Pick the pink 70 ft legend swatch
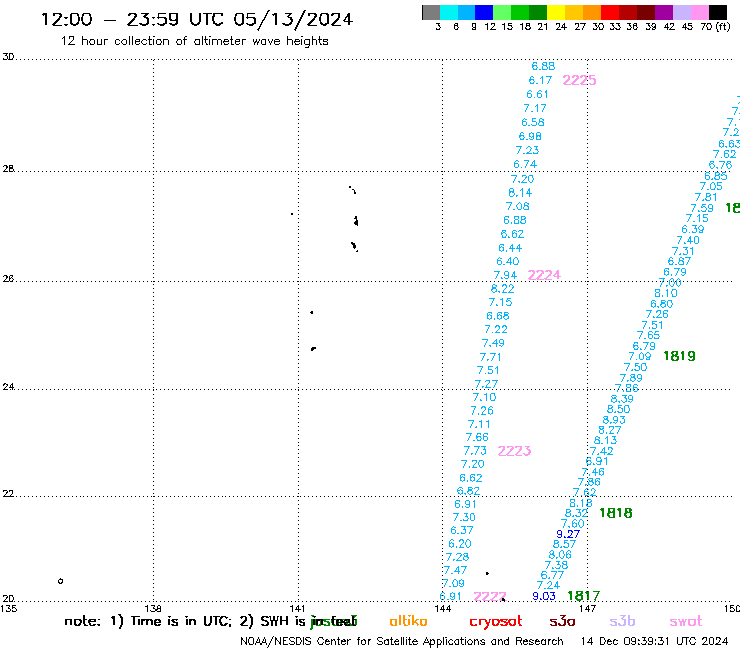This screenshot has width=740, height=650. coord(699,12)
